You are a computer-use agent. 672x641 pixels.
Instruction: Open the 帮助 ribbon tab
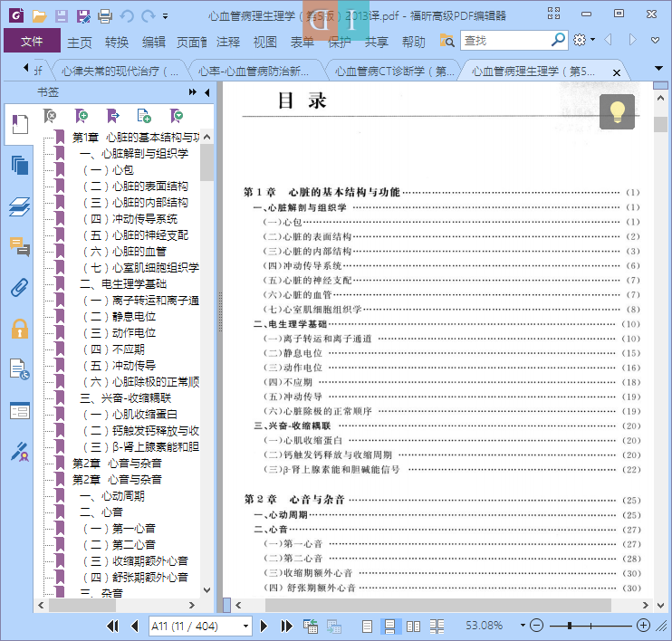pos(414,42)
